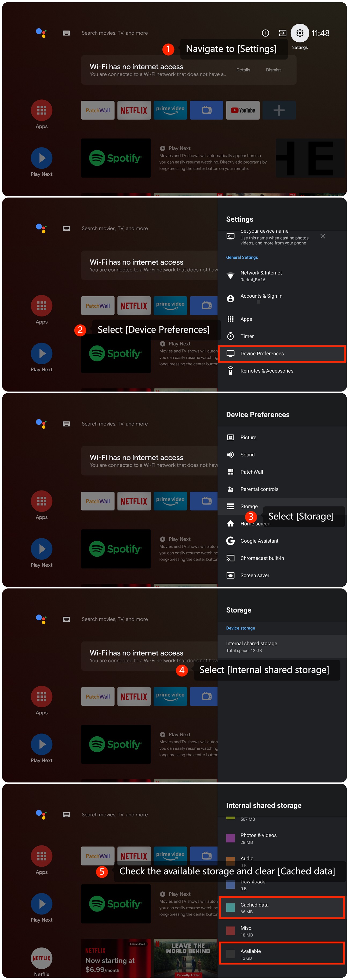Screen dimensions: 349x980
Task: Open the notifications icon beside the clock
Action: (x=265, y=33)
